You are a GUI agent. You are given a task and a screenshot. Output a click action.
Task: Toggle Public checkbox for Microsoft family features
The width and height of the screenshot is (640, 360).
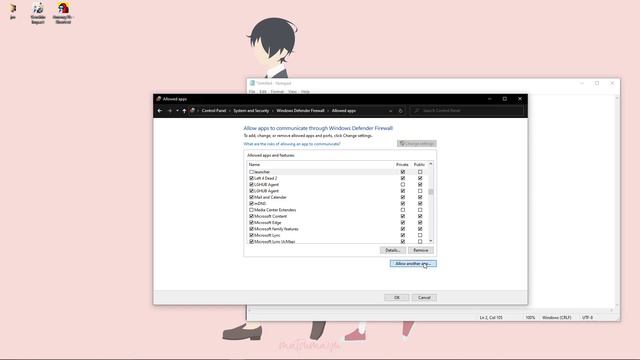[x=420, y=229]
